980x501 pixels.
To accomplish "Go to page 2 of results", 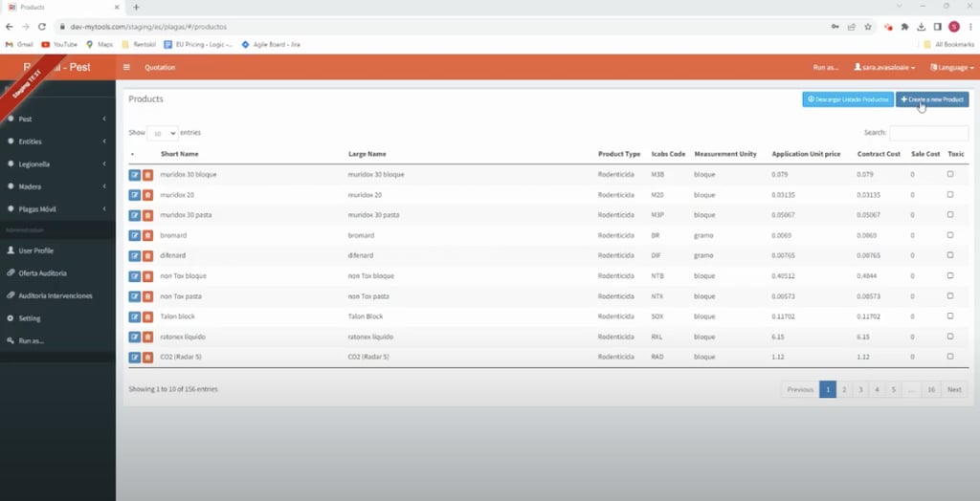I will pyautogui.click(x=844, y=389).
